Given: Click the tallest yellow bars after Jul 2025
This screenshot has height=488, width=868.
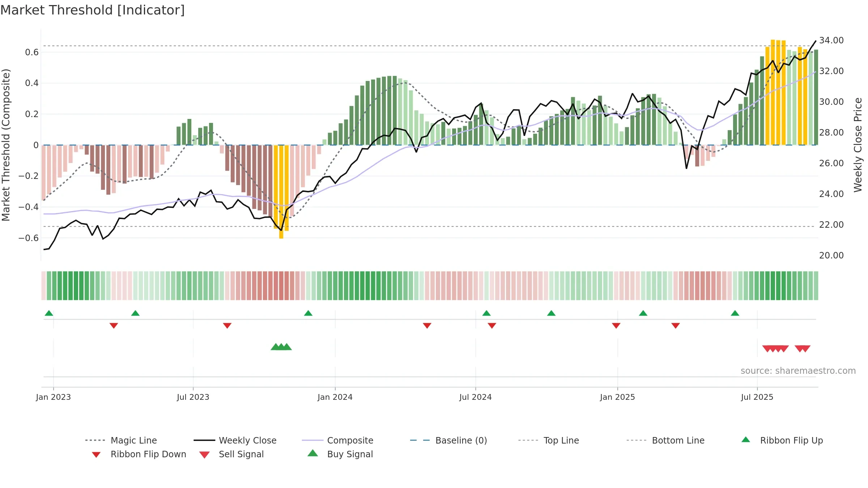Looking at the screenshot, I should 775,93.
